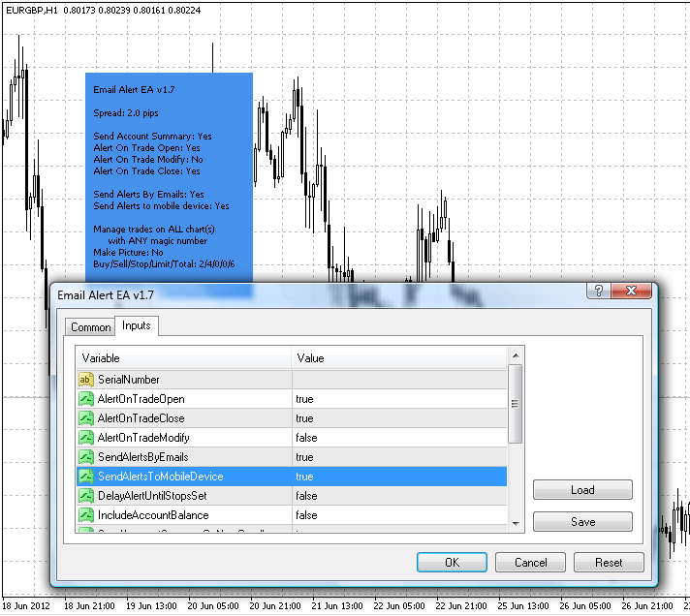Click the 18 Jun 2012 time axis label
The width and height of the screenshot is (690, 616).
[26, 606]
